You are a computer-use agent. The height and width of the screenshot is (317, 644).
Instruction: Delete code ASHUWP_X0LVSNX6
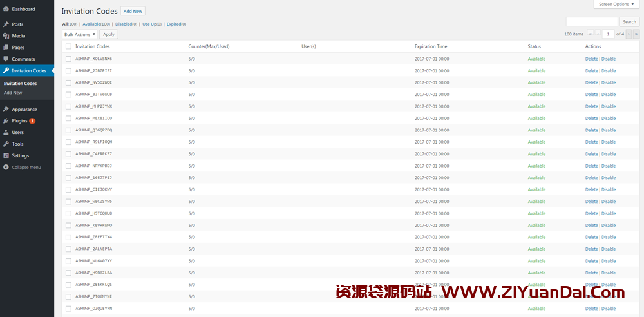(x=591, y=59)
